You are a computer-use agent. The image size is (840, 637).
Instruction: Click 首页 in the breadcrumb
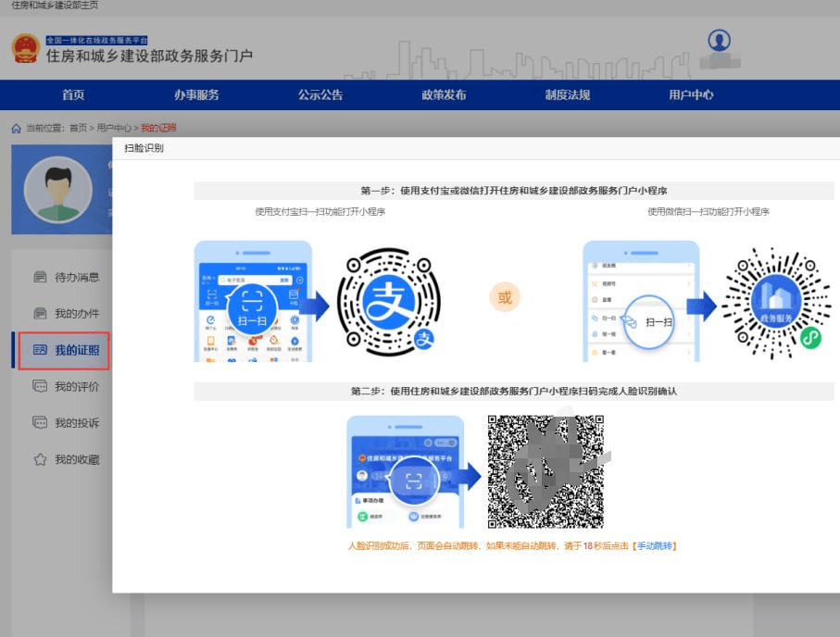[78, 128]
